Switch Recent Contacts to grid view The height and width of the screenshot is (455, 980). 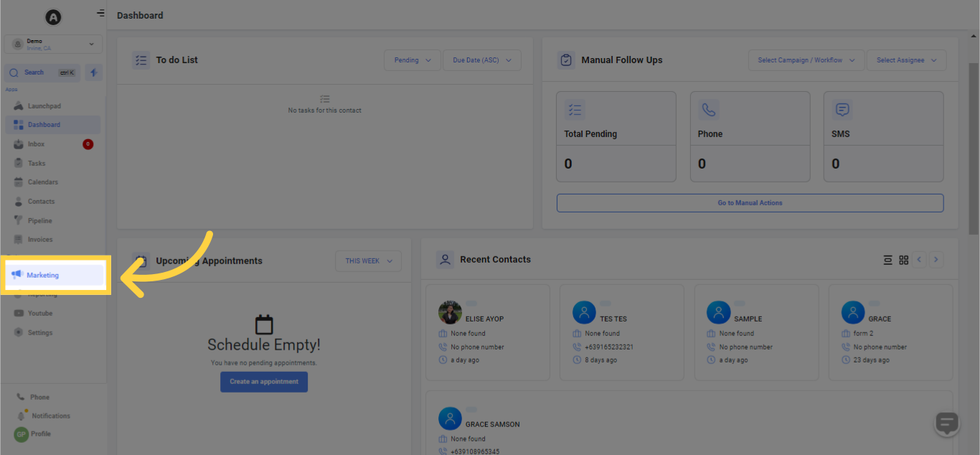[903, 259]
